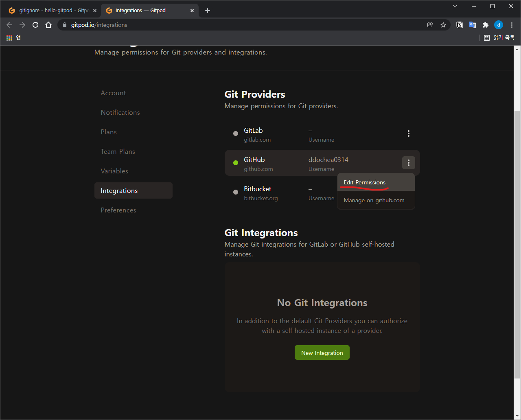Go to Plans section
The width and height of the screenshot is (521, 420).
134,132
